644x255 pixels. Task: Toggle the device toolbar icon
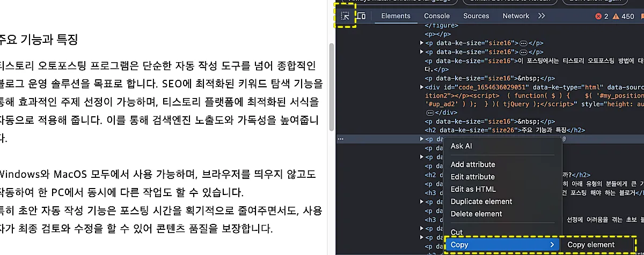pos(362,16)
